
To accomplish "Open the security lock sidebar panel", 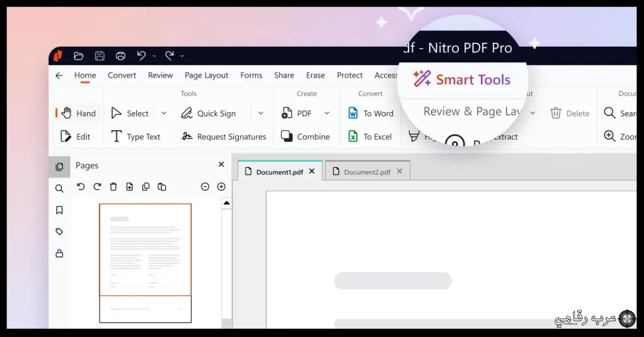I will click(59, 253).
